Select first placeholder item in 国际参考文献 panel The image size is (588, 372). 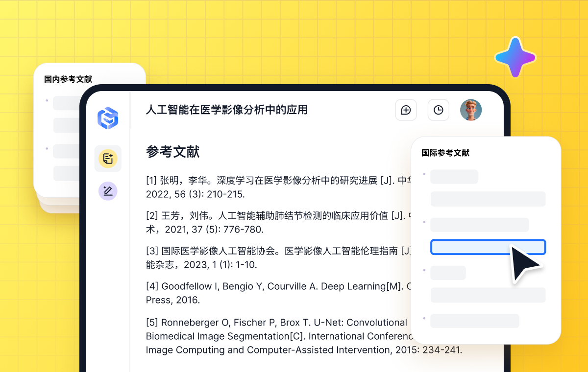(x=454, y=177)
